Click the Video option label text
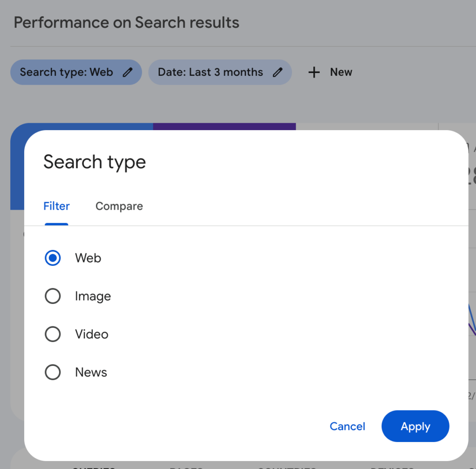Screen dimensions: 476x469 [x=92, y=334]
